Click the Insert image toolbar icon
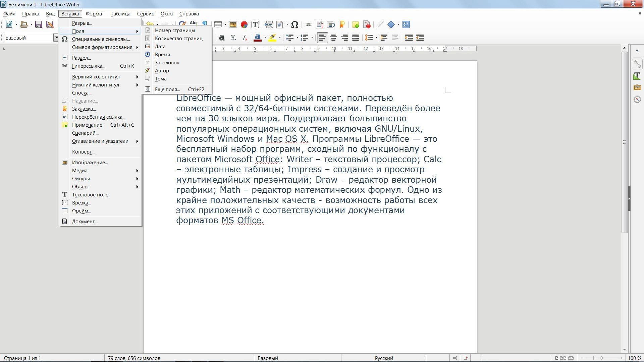The width and height of the screenshot is (644, 362). (233, 24)
